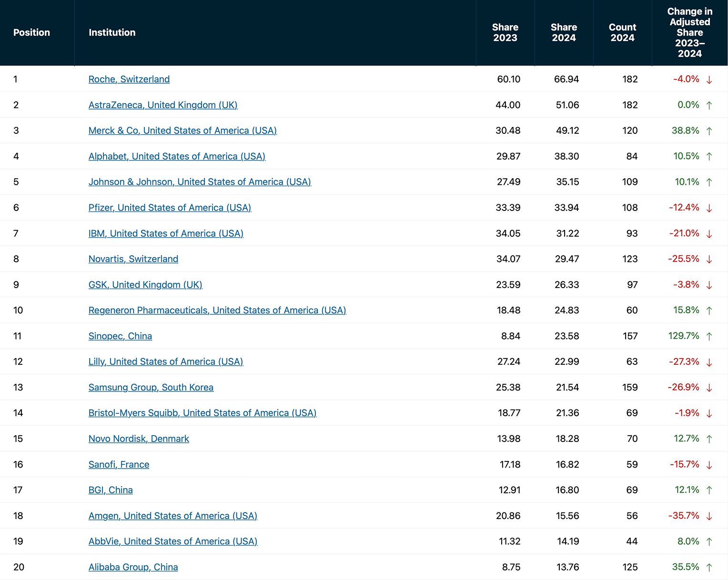Click the up arrow in the Regeneron row

tap(709, 311)
